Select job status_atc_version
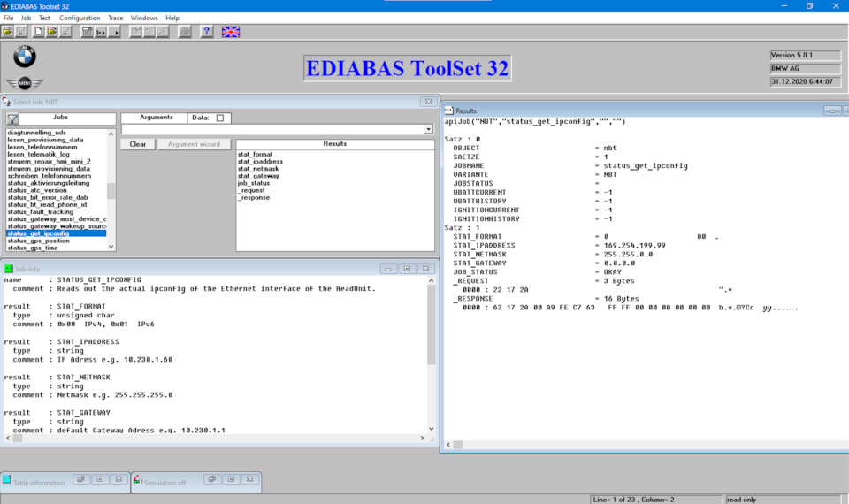 (37, 190)
